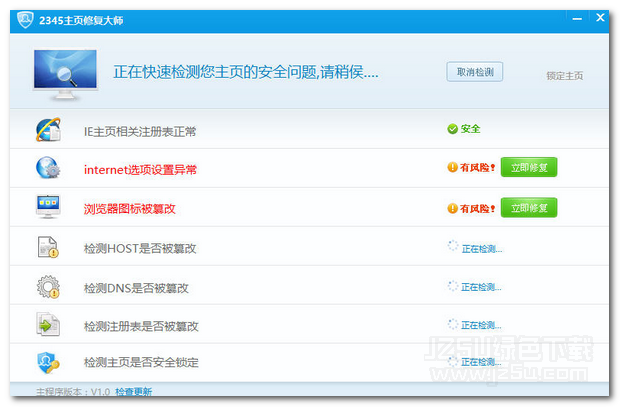Click the 2345 shield logo in title bar
Screen dimensions: 620x407
pyautogui.click(x=25, y=20)
